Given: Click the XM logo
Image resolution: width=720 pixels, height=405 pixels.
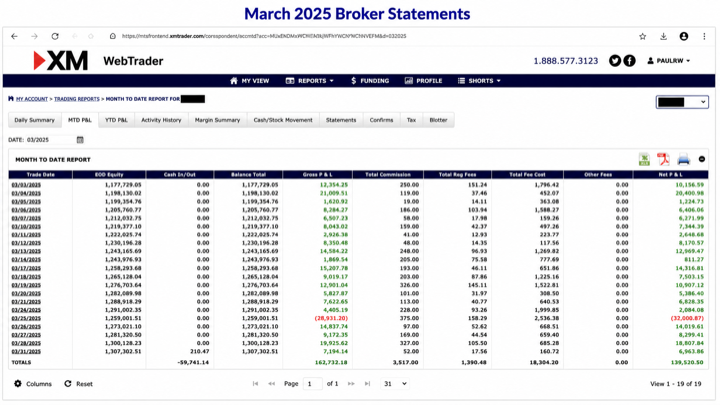Looking at the screenshot, I should pyautogui.click(x=60, y=61).
